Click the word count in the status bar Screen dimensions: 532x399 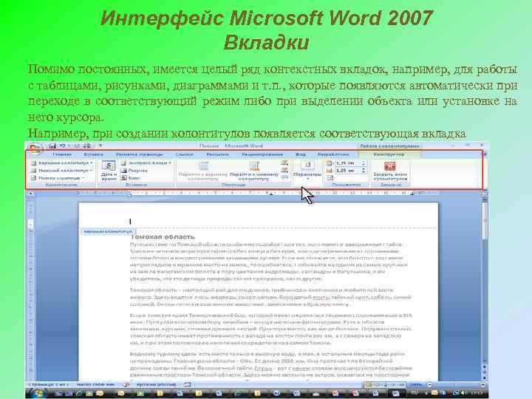95,384
